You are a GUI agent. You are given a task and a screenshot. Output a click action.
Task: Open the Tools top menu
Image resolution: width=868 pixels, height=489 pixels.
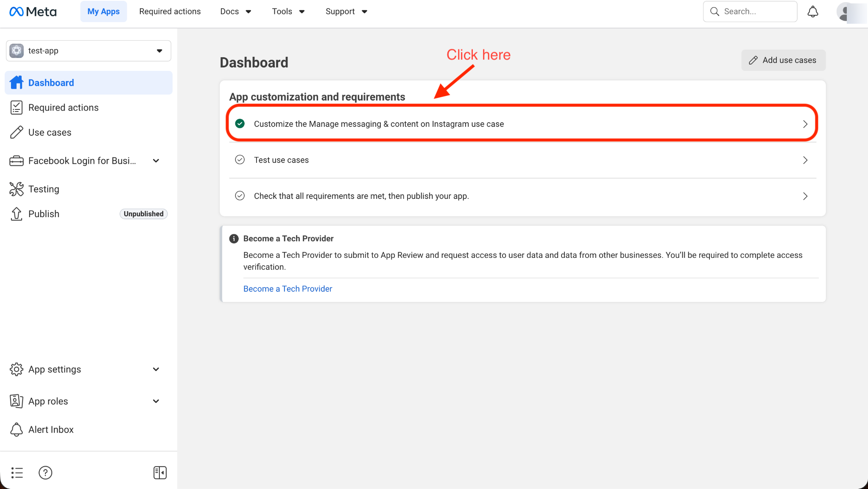(288, 11)
